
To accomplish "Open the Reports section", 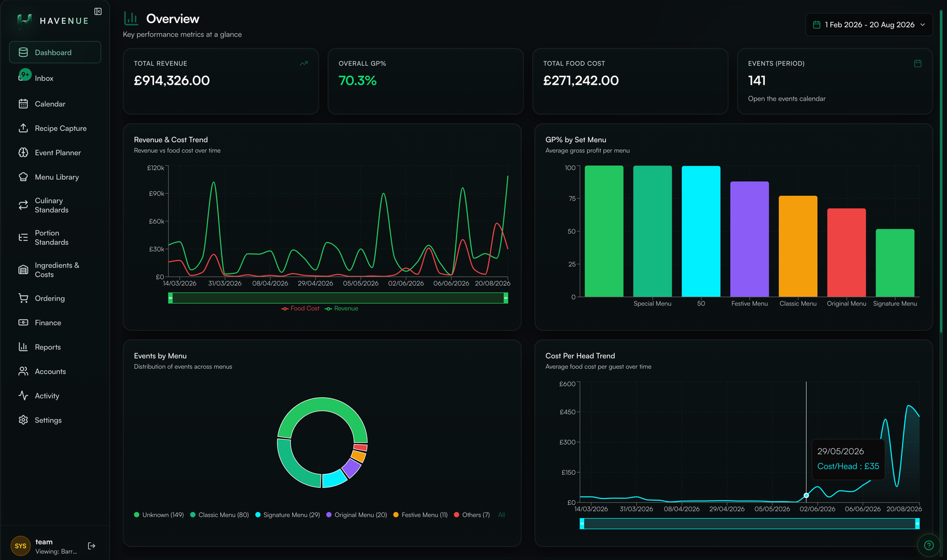I will pyautogui.click(x=55, y=347).
